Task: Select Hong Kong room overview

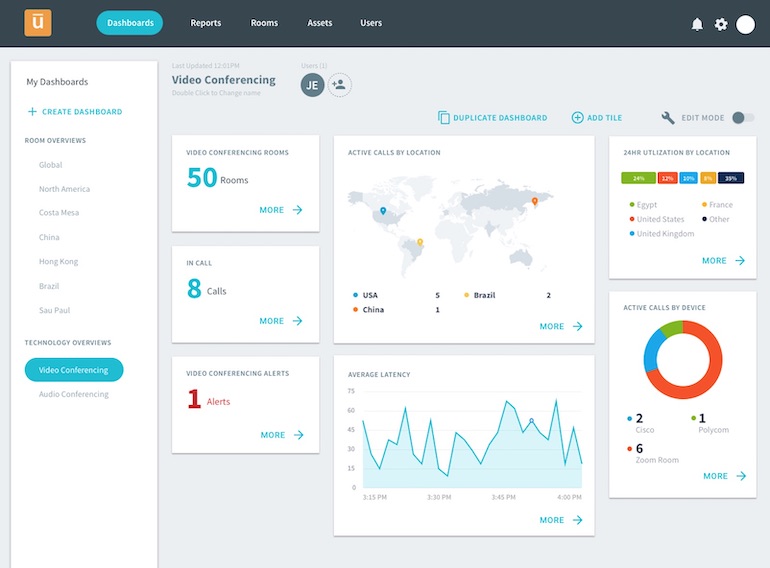Action: click(58, 262)
